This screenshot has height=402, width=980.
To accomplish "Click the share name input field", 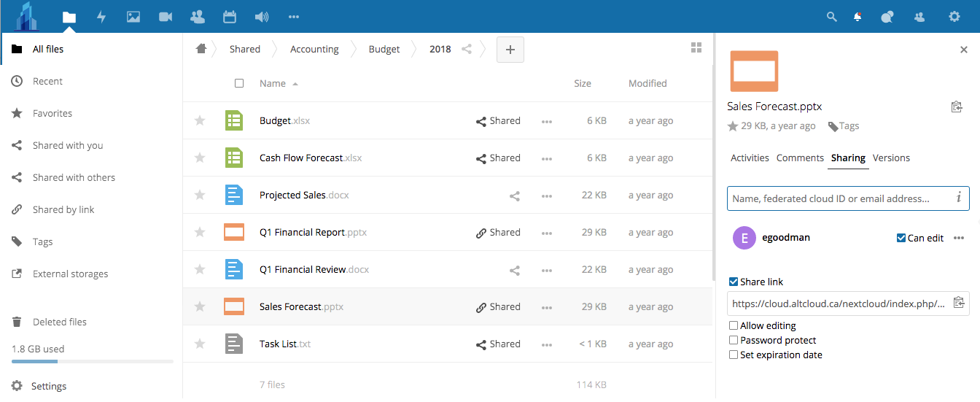I will click(841, 198).
